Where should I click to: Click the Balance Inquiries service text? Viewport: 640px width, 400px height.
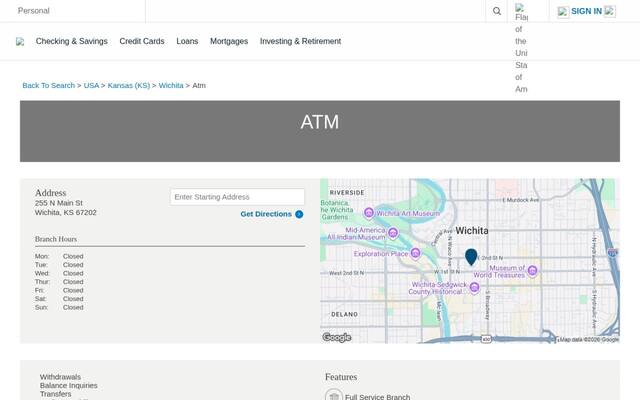tap(69, 385)
